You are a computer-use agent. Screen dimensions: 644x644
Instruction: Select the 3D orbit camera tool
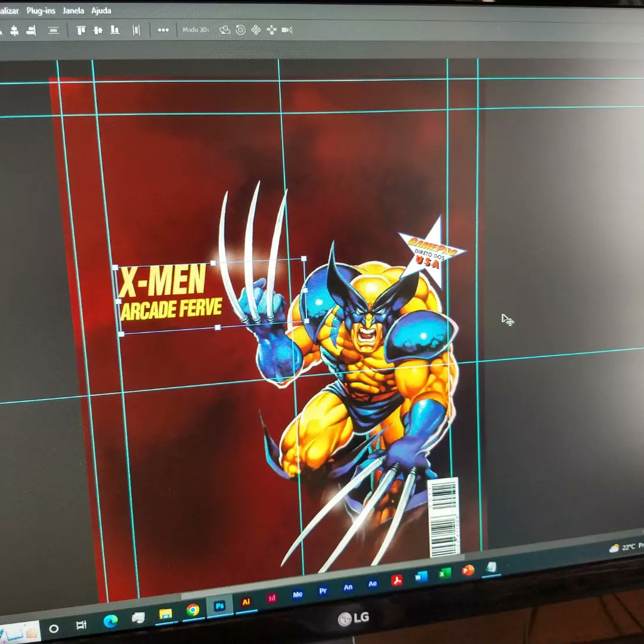(x=225, y=30)
